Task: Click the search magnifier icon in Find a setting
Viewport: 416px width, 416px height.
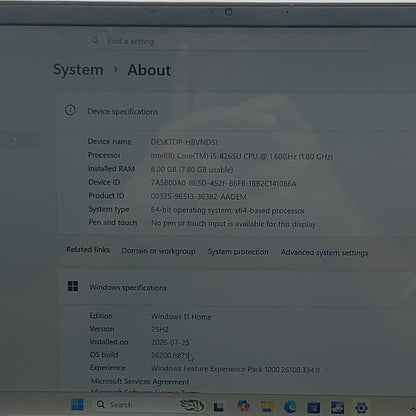Action: (95, 41)
